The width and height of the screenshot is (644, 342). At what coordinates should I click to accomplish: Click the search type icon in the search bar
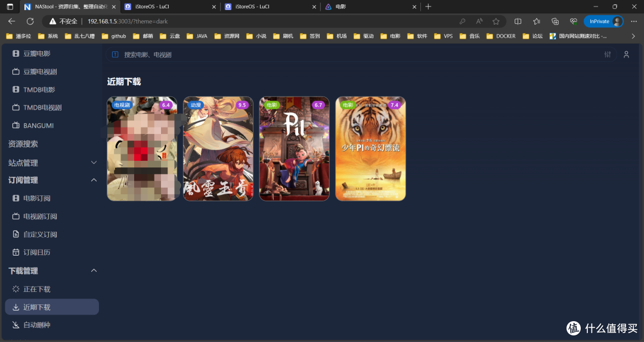(115, 55)
